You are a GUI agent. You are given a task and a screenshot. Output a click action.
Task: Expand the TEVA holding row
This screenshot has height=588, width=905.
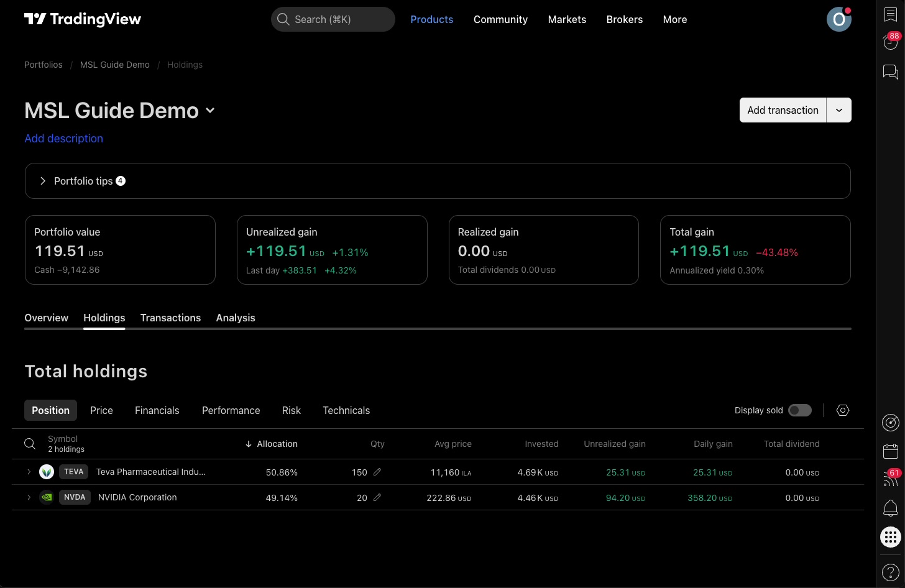29,472
